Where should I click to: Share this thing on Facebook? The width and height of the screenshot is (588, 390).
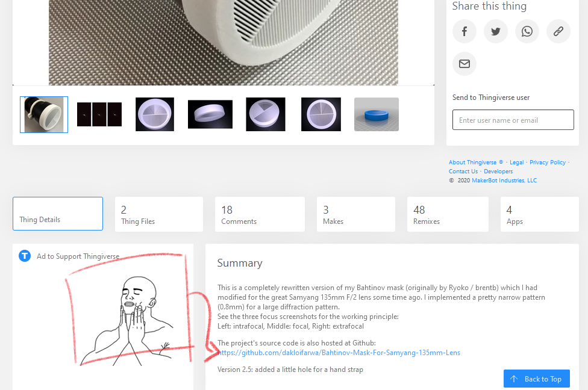[464, 31]
